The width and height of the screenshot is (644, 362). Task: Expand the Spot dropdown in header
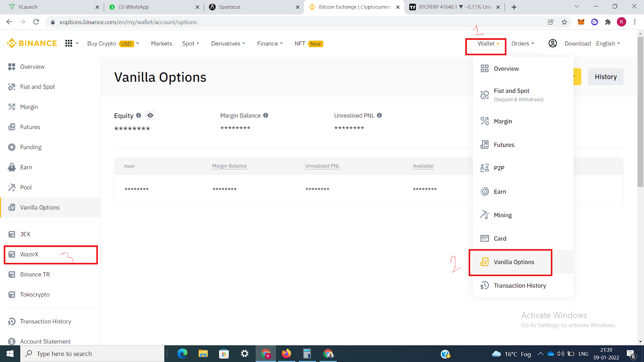point(190,43)
